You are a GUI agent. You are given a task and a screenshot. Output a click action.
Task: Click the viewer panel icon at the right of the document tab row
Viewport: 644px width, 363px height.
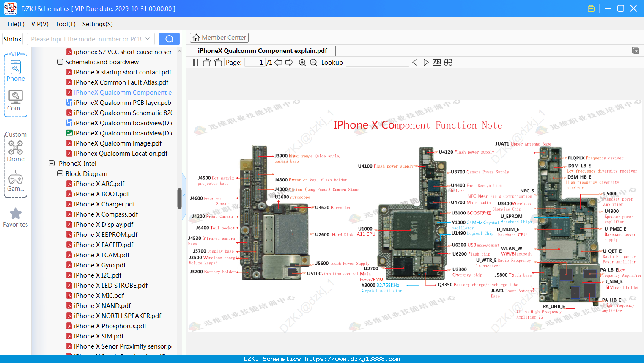[635, 50]
